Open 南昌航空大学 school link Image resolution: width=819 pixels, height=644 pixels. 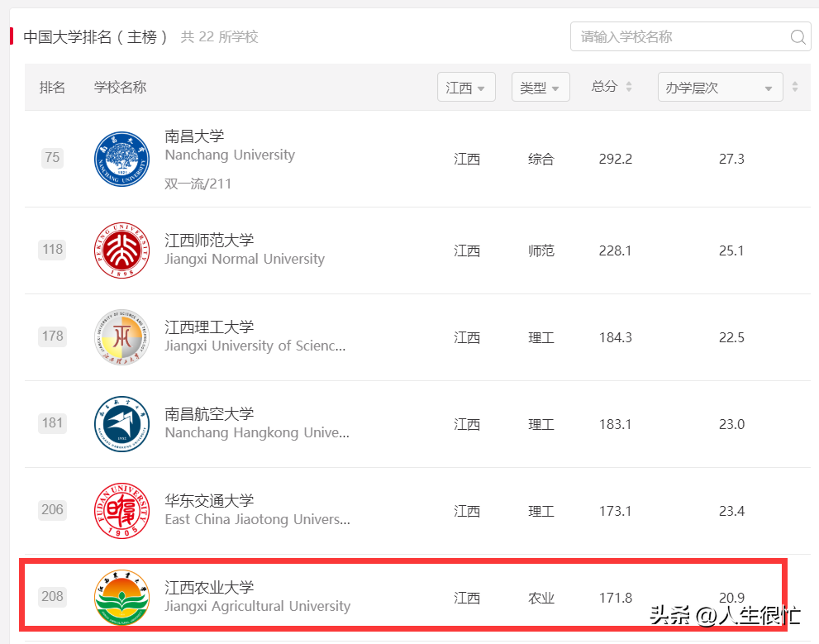[x=210, y=414]
